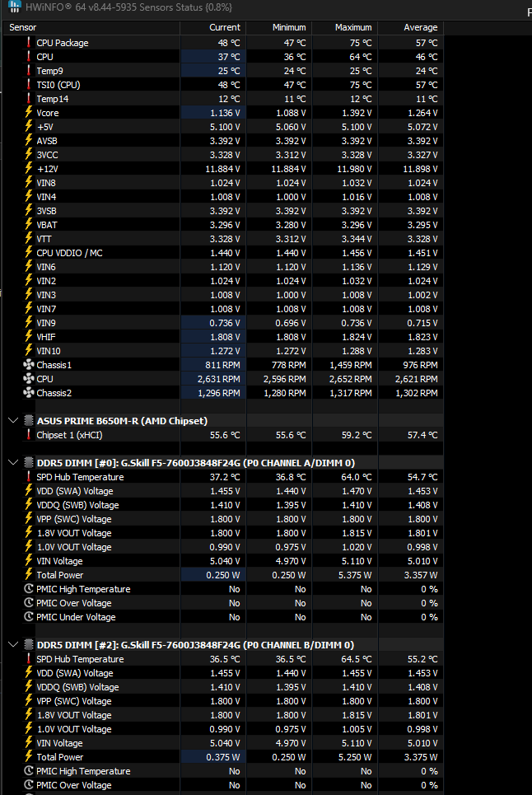Select the CPU fan 2,631 RPM row
532x795 pixels.
223,379
